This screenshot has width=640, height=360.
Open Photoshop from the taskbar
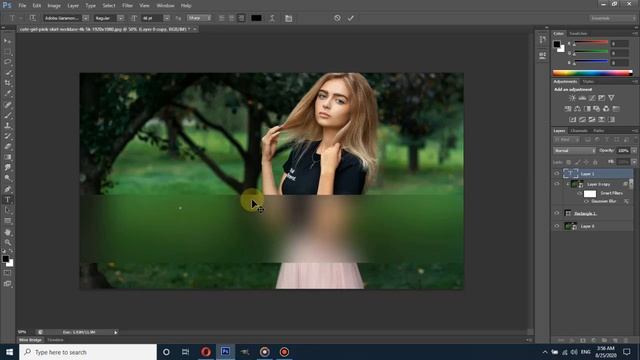pyautogui.click(x=225, y=352)
